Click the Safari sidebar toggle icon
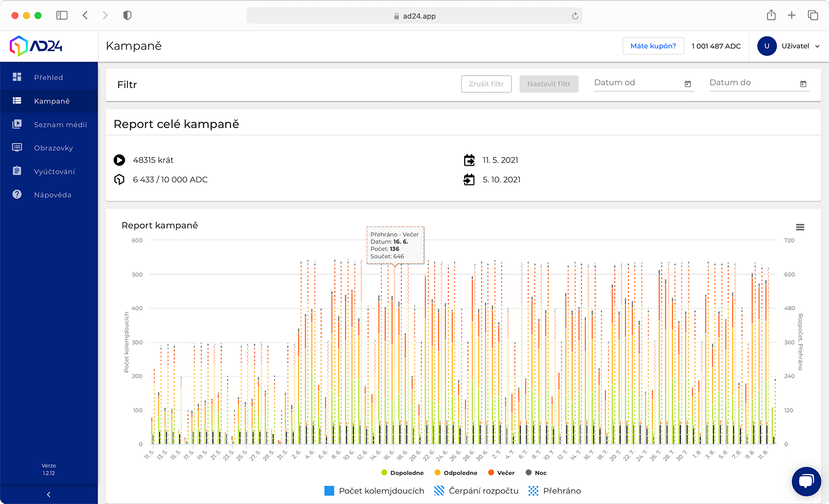Screen dimensions: 829x504 62,16
